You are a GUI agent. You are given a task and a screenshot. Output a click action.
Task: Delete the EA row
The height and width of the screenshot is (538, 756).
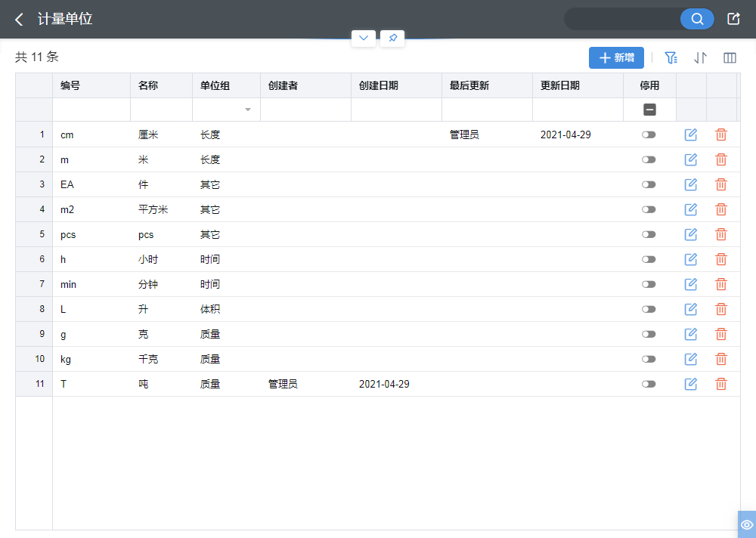pyautogui.click(x=720, y=184)
